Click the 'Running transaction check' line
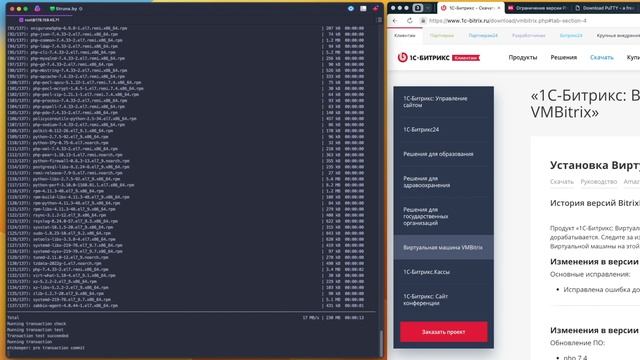 point(36,324)
